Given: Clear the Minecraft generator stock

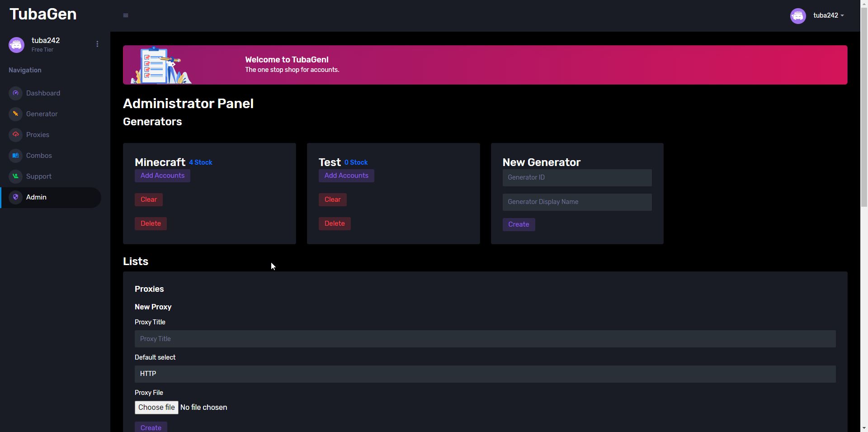Looking at the screenshot, I should (x=149, y=199).
